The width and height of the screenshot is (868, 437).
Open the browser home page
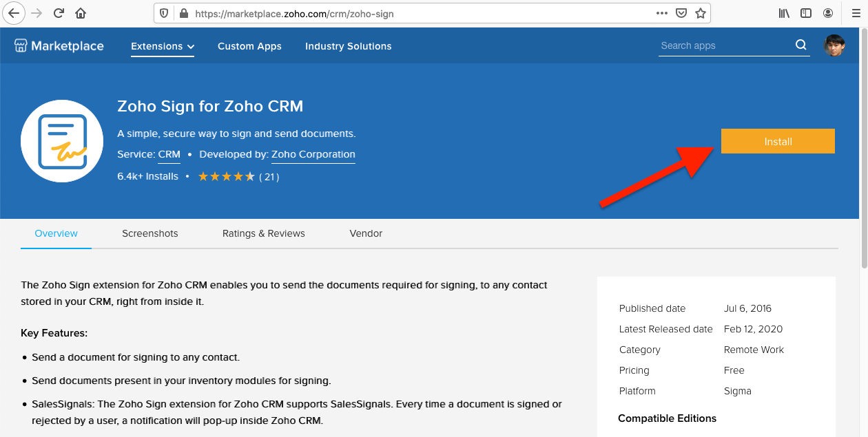(x=81, y=13)
